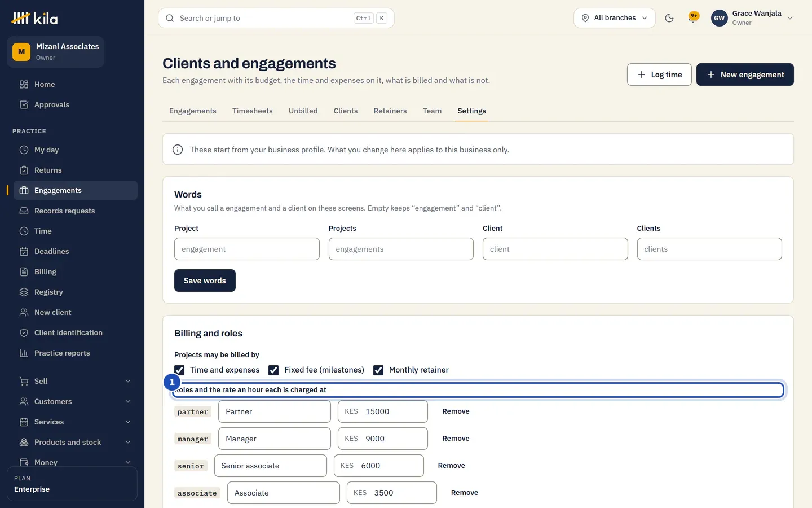This screenshot has height=508, width=812.
Task: Open the All branches dropdown
Action: point(614,18)
